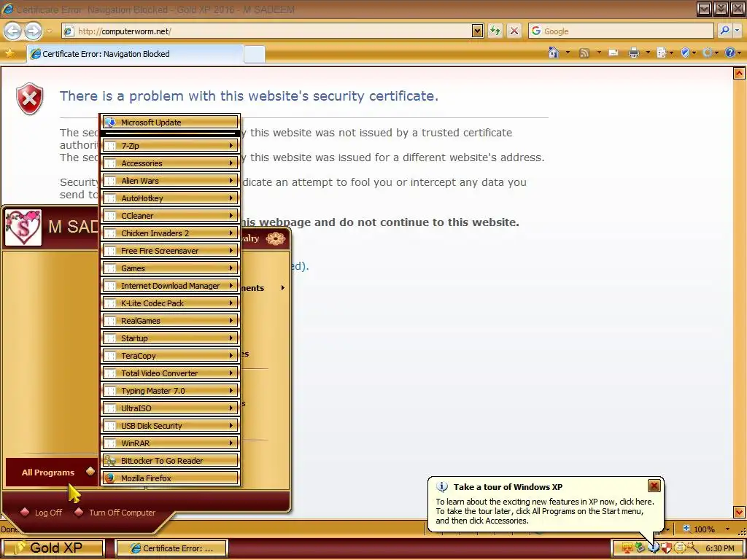Click the network connection tray icon
The width and height of the screenshot is (747, 560).
640,548
